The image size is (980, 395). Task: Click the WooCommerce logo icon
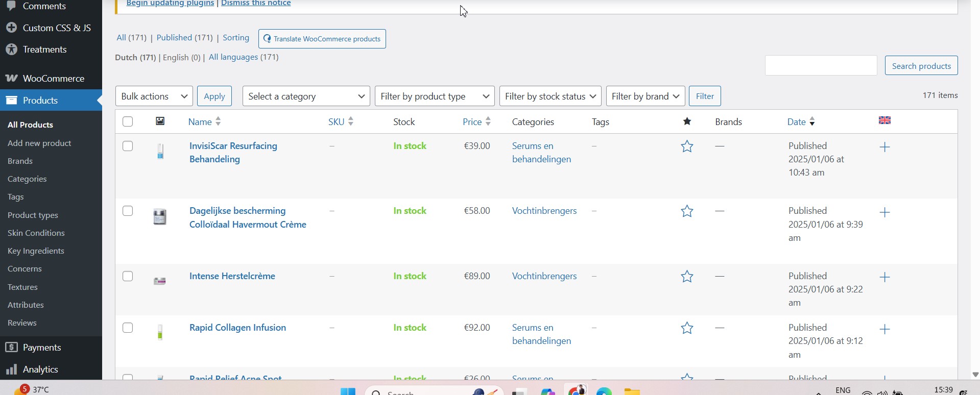point(12,78)
